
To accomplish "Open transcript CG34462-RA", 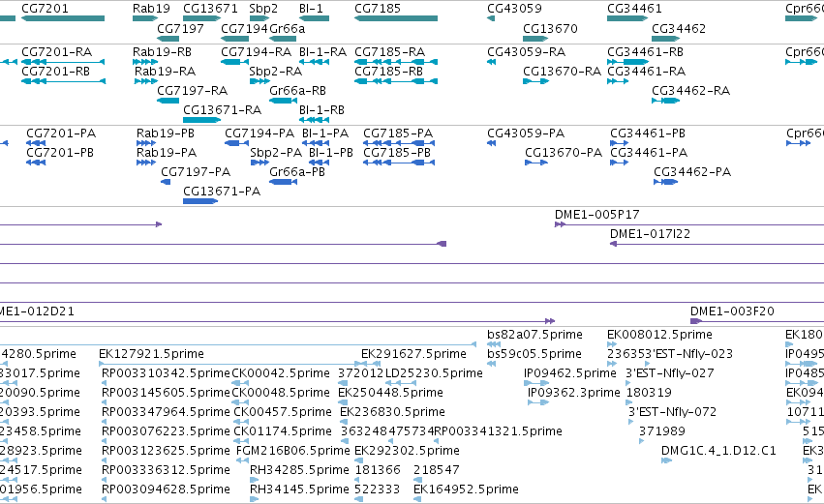I will coord(691,91).
